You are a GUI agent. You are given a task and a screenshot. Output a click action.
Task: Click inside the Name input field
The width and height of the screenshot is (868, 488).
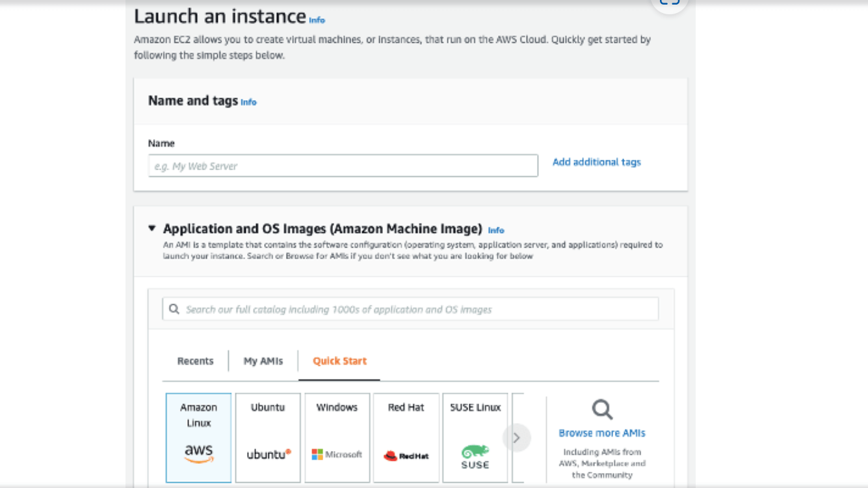pos(343,165)
